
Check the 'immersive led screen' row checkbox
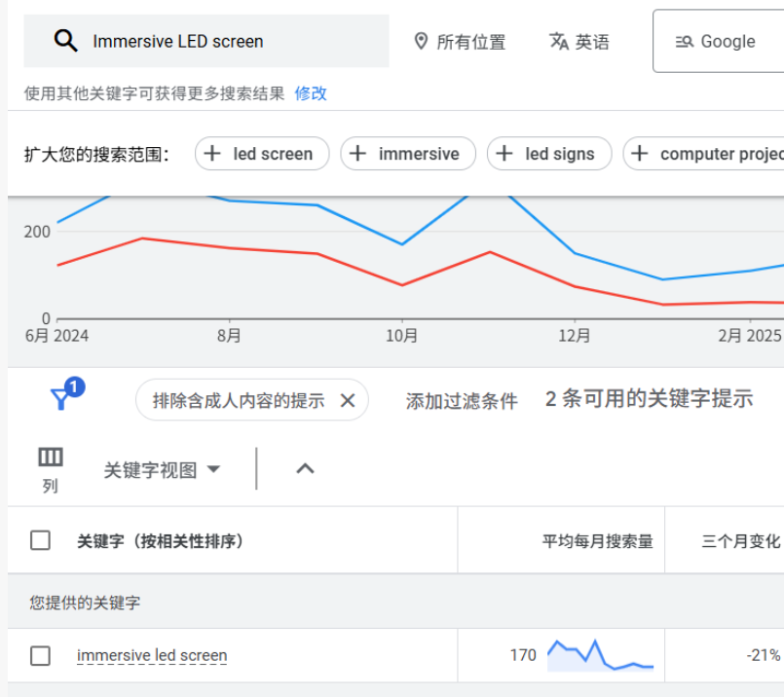40,655
